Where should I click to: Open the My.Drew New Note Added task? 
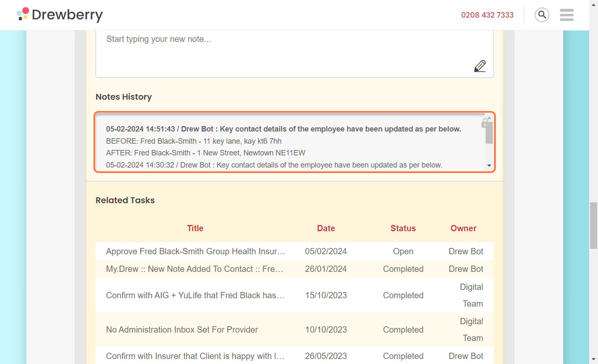pos(194,269)
